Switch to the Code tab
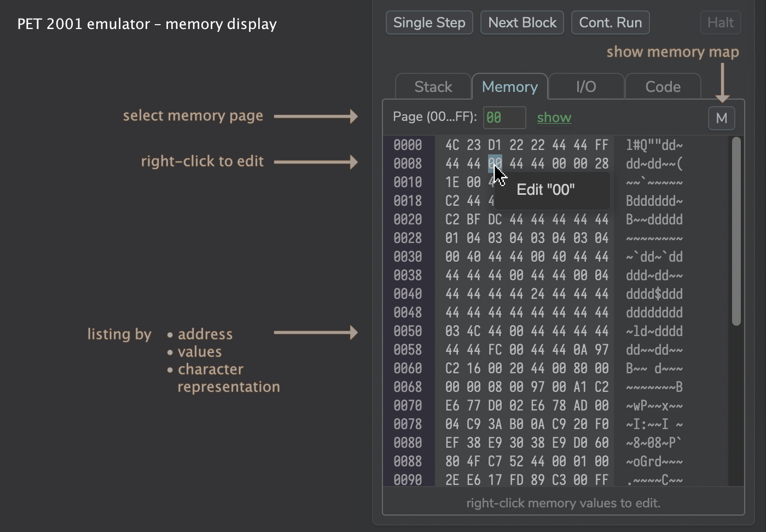The height and width of the screenshot is (532, 766). pyautogui.click(x=663, y=86)
